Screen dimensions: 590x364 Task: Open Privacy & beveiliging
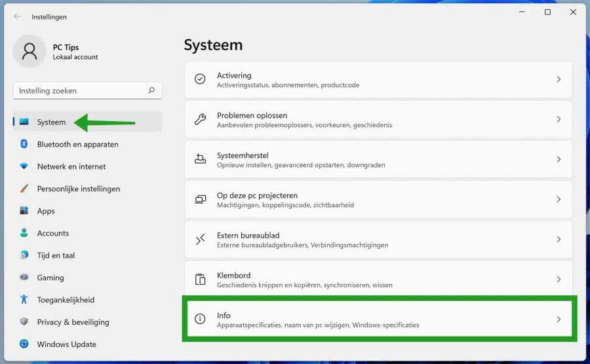pos(87,321)
